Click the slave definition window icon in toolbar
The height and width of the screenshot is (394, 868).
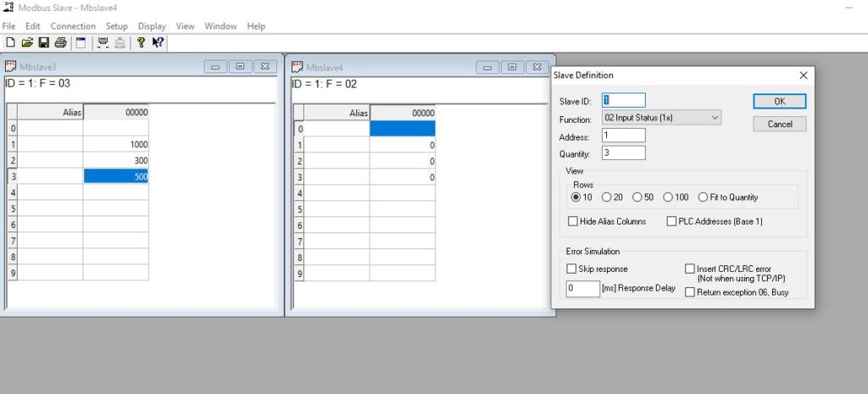[81, 42]
